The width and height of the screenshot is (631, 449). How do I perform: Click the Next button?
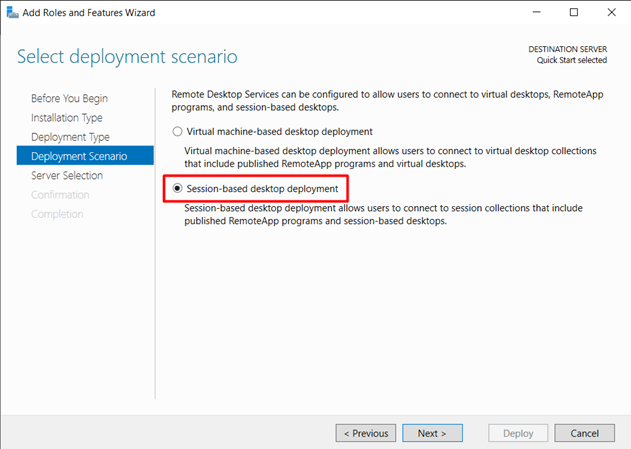click(432, 433)
